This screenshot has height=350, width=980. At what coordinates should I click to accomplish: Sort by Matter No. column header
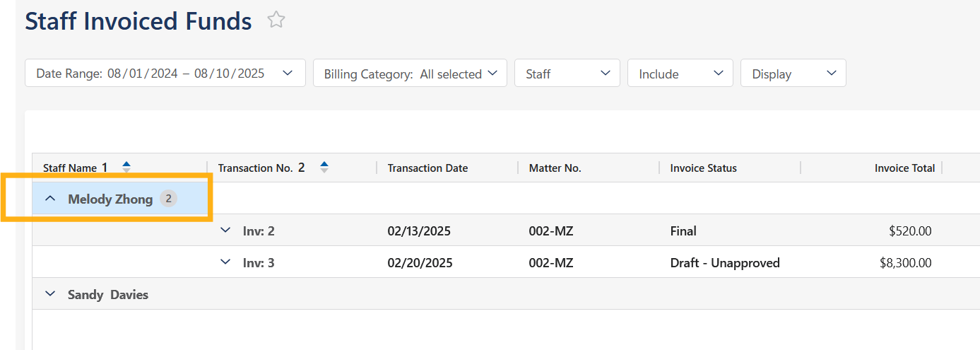pos(555,168)
